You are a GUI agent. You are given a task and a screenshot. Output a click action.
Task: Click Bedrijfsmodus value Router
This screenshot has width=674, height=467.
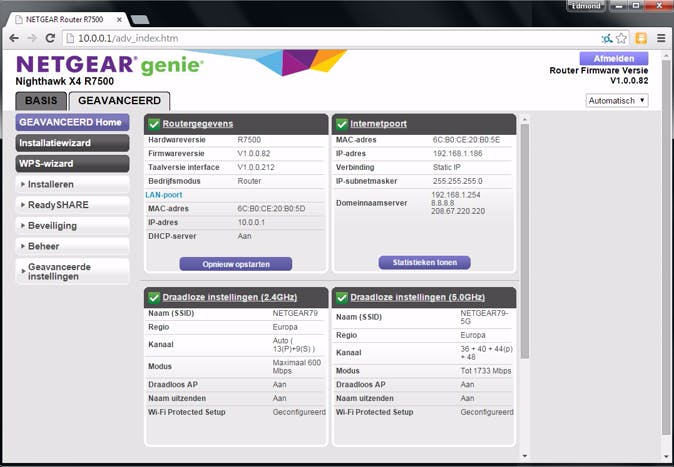249,181
